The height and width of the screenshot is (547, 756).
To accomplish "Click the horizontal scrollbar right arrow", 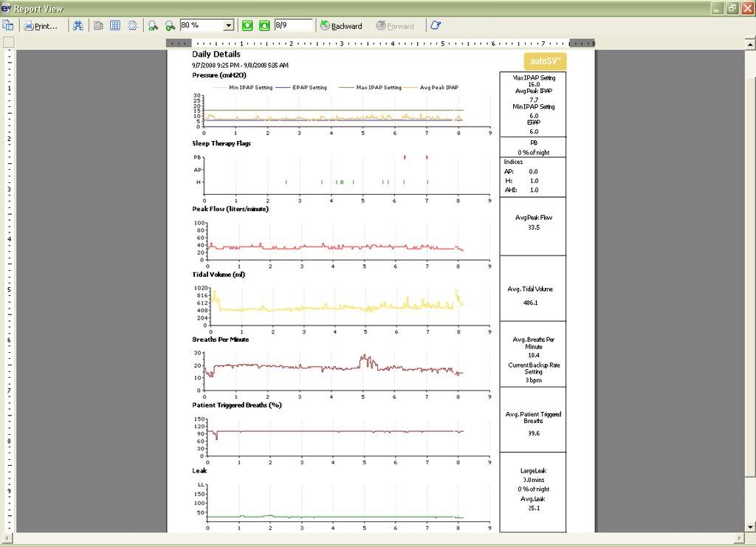I will click(x=739, y=537).
